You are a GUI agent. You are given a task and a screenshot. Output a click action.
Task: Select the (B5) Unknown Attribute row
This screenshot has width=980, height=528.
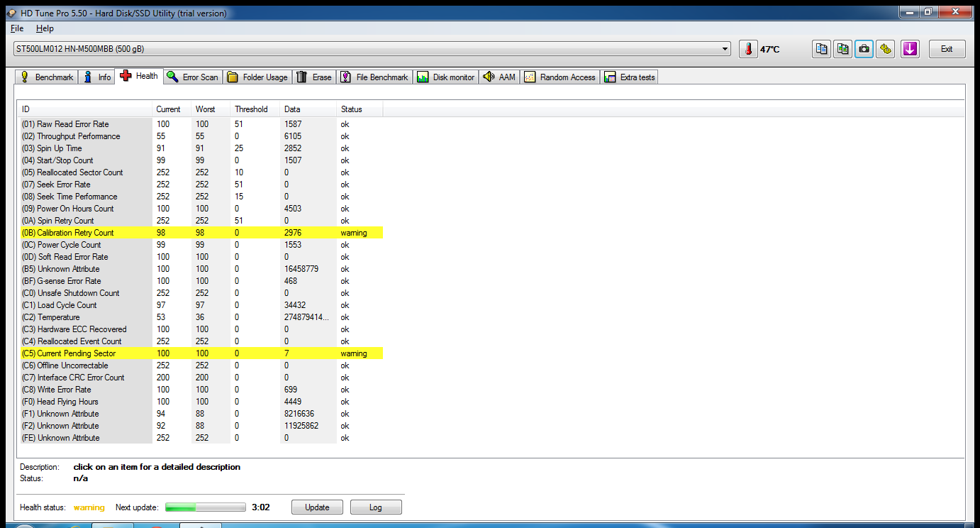[201, 269]
